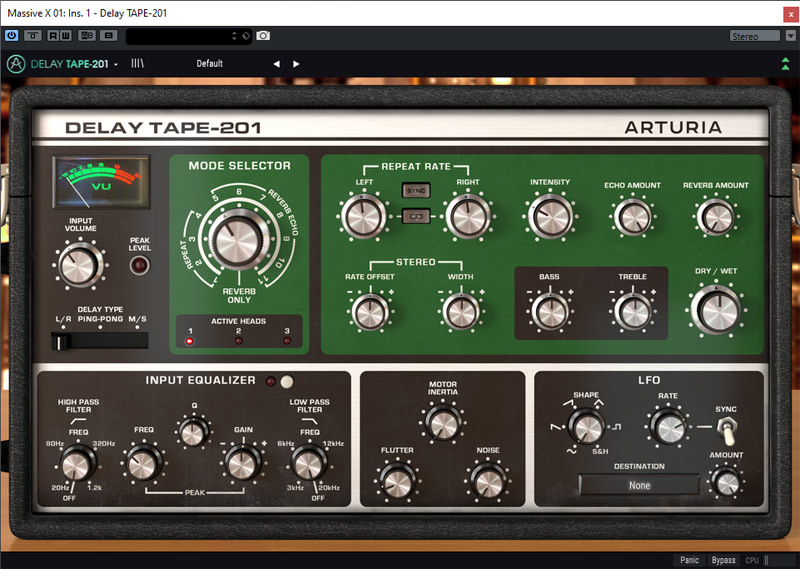This screenshot has width=800, height=569.
Task: Toggle the Input Equalizer power button
Action: pyautogui.click(x=287, y=380)
